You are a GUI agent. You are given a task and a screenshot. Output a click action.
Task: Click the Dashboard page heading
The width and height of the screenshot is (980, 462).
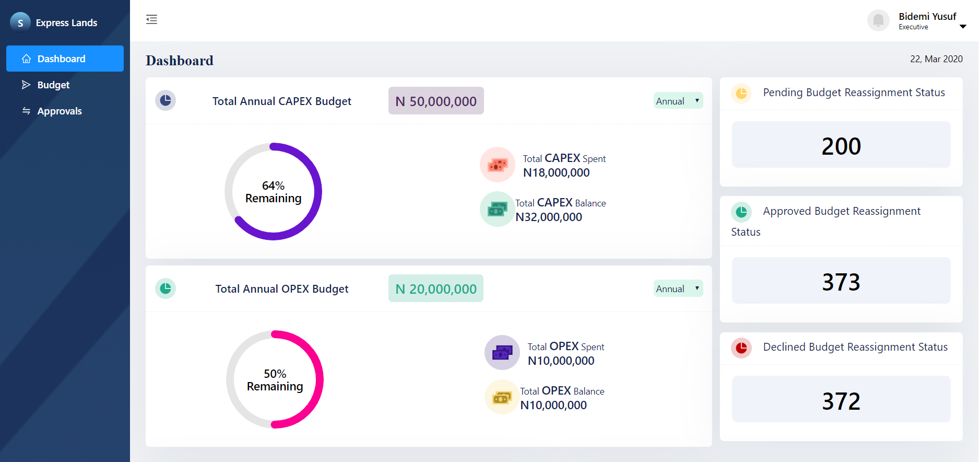(x=180, y=61)
